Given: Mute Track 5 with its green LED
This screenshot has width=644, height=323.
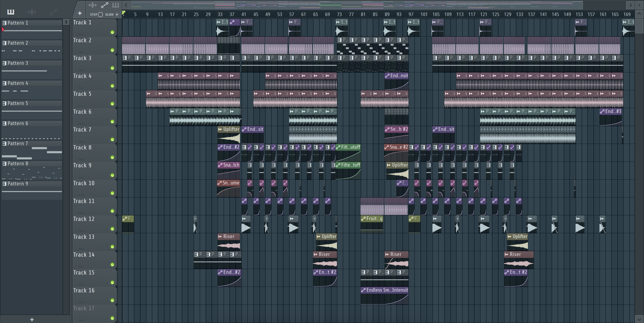Looking at the screenshot, I should 112,104.
